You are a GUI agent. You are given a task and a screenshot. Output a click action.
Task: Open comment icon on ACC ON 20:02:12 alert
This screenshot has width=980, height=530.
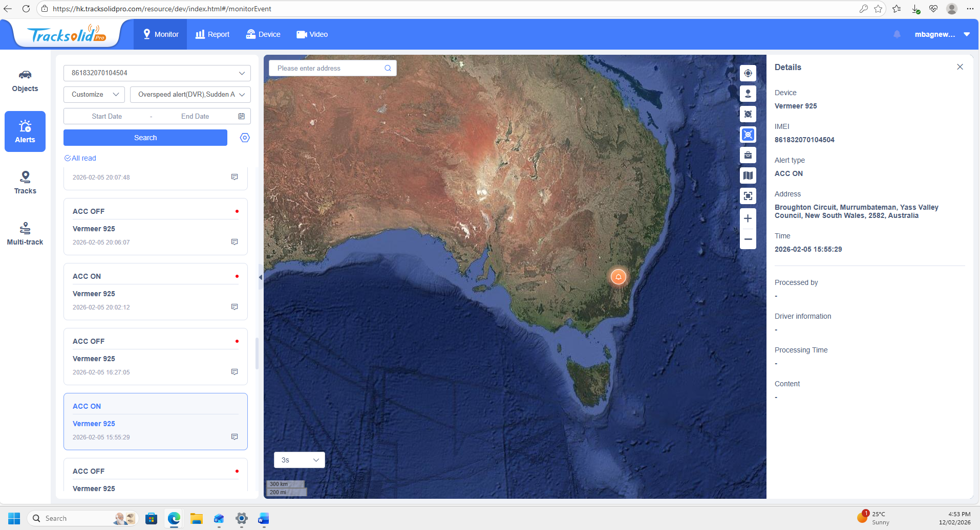coord(235,307)
